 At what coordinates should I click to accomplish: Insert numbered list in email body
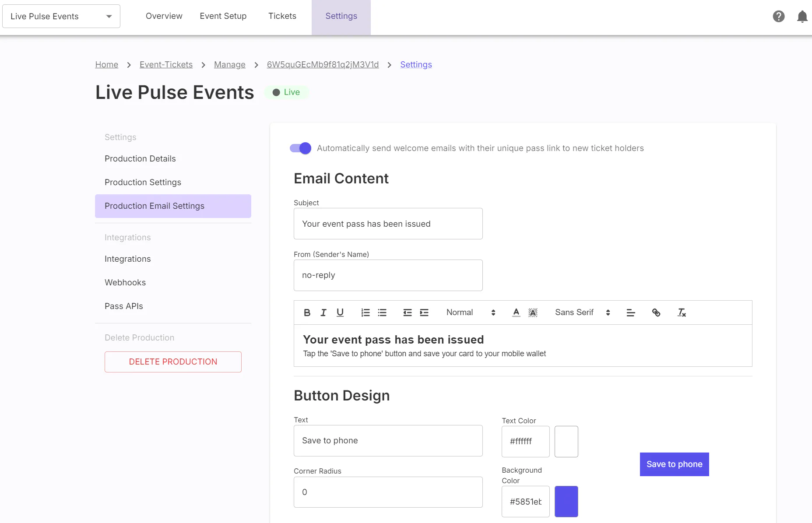coord(366,312)
